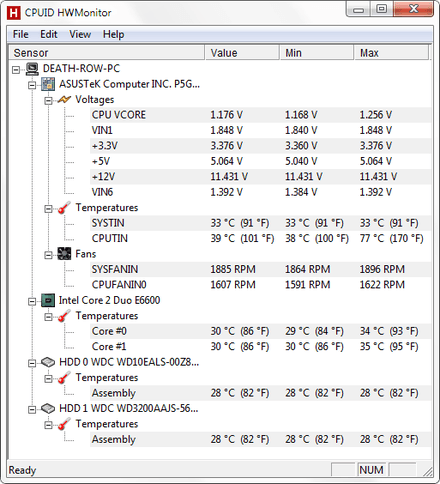Image resolution: width=440 pixels, height=484 pixels.
Task: Collapse Temperatures under HDD 1
Action: tap(48, 425)
